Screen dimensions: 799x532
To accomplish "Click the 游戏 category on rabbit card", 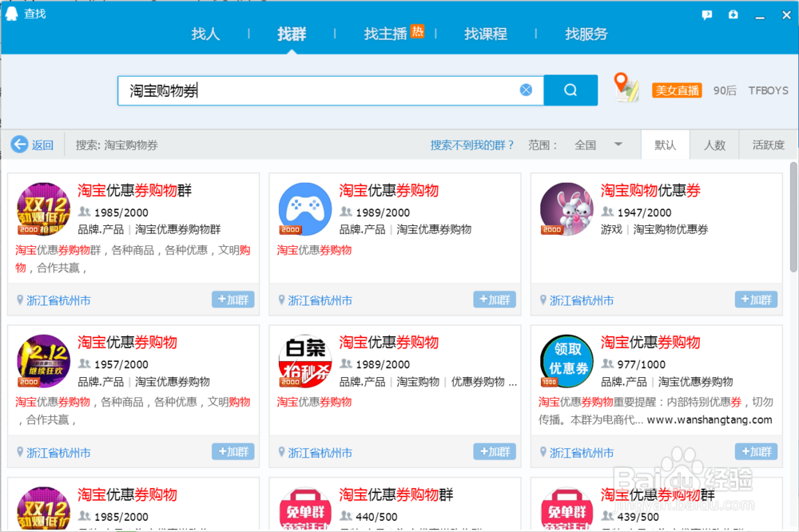I will [611, 229].
